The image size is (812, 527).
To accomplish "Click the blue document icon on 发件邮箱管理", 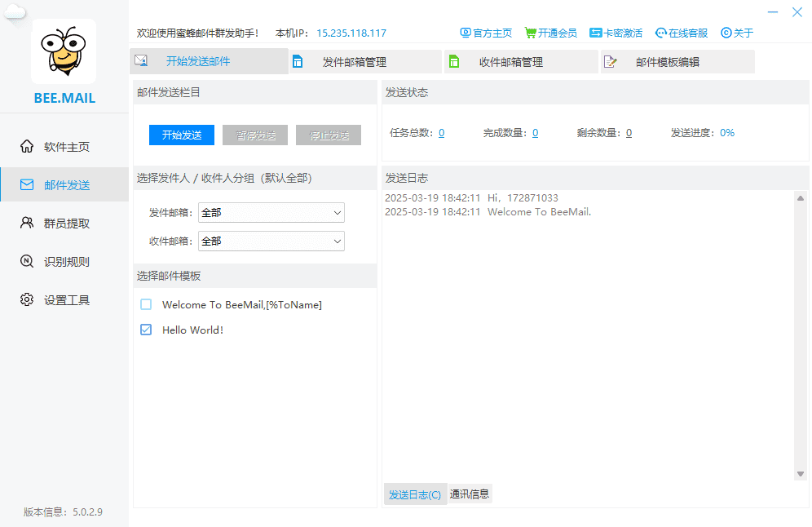I will (x=298, y=62).
